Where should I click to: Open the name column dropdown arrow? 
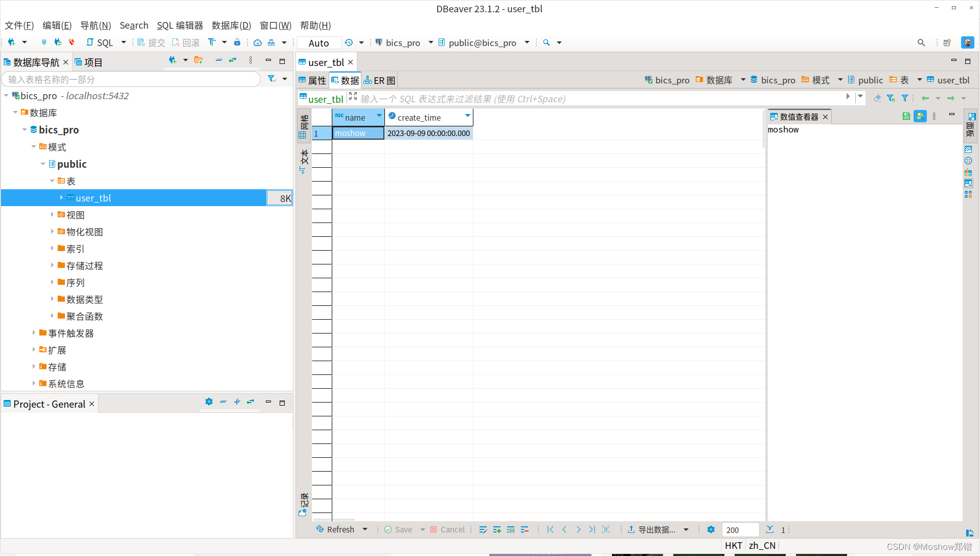(379, 116)
